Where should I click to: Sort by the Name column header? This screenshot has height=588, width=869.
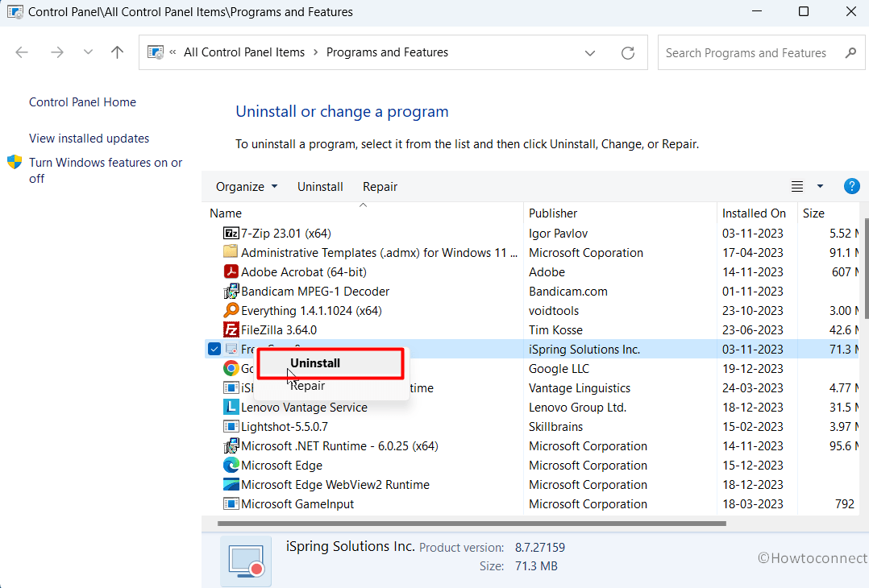226,213
